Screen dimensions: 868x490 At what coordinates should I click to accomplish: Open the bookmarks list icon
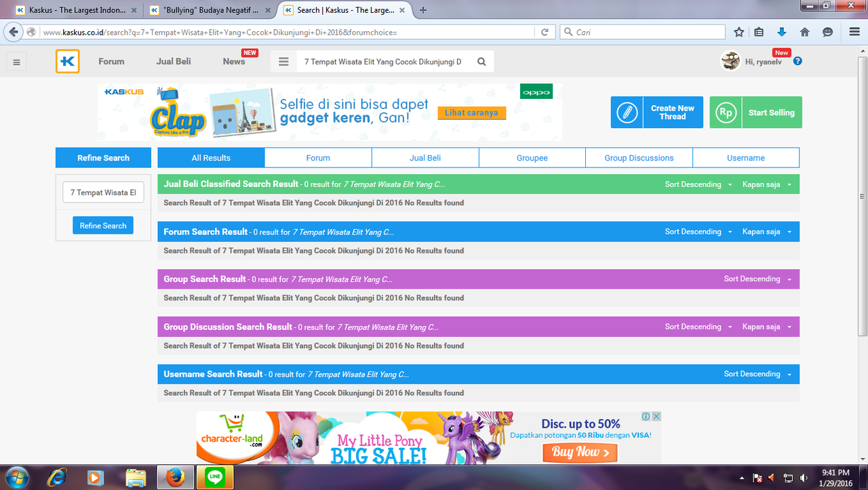(x=759, y=32)
